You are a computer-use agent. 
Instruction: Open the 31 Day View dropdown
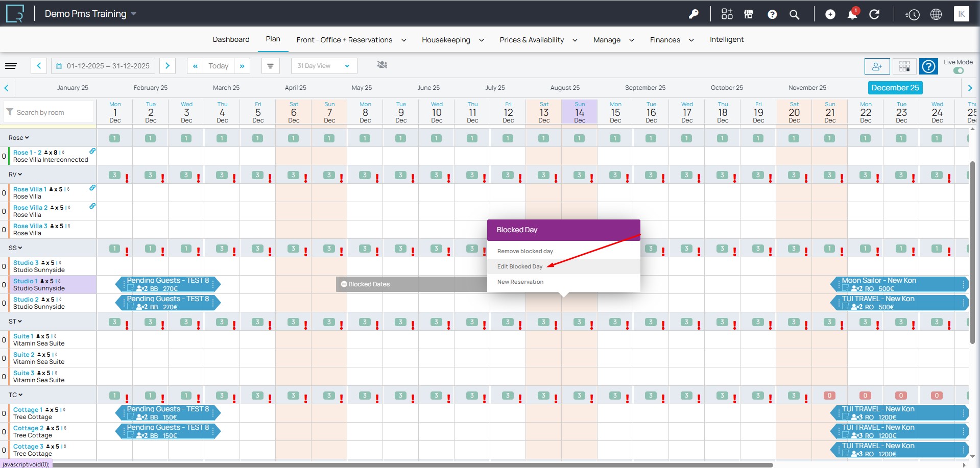[x=324, y=66]
